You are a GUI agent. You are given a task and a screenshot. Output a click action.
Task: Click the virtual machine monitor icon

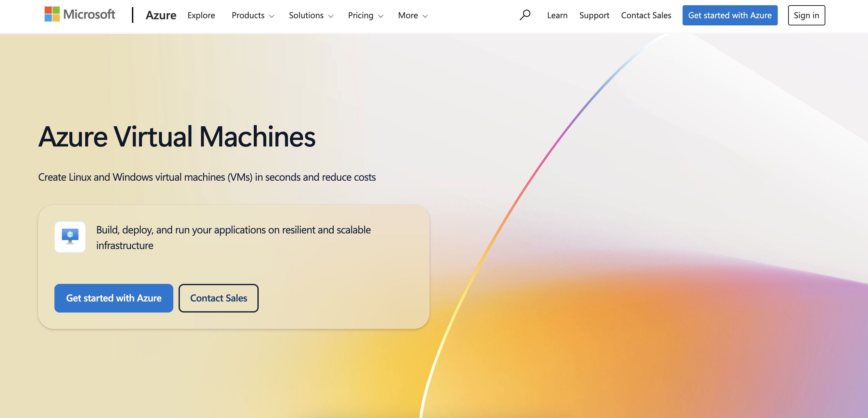click(70, 237)
